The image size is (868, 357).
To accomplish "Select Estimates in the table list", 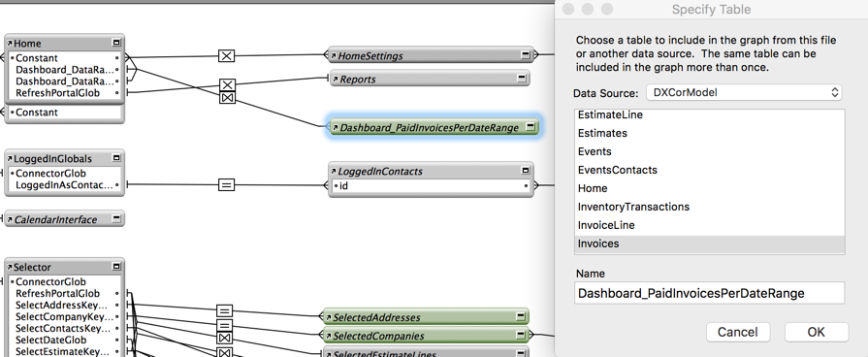I will pyautogui.click(x=710, y=133).
